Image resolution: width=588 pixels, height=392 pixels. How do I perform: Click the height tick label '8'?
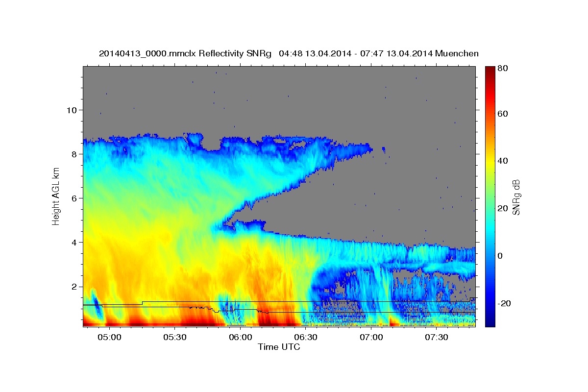coord(73,154)
